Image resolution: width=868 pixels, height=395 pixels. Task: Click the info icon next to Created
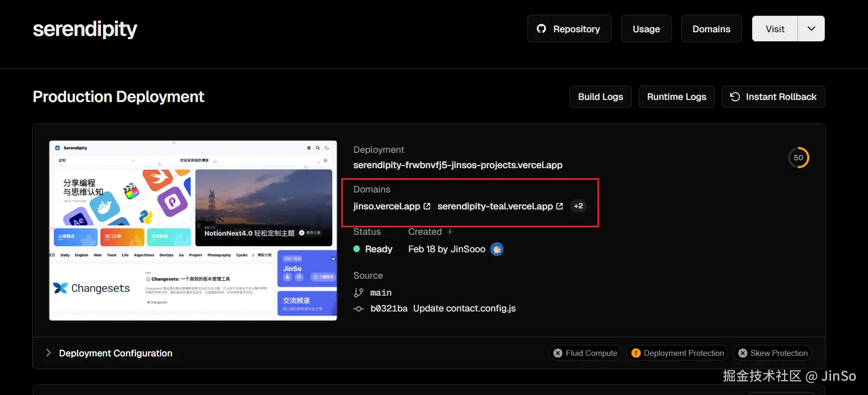(450, 232)
